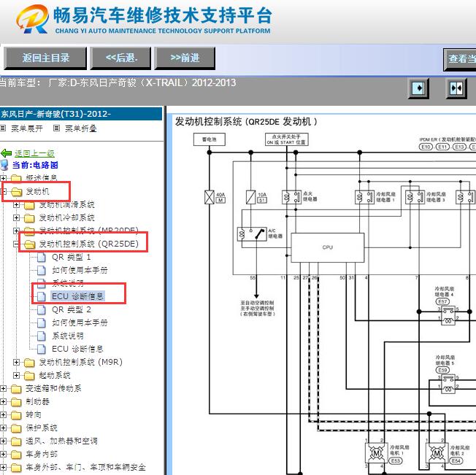Open the QR 类型 2 document
Viewport: 476px width, 475px height.
(72, 309)
